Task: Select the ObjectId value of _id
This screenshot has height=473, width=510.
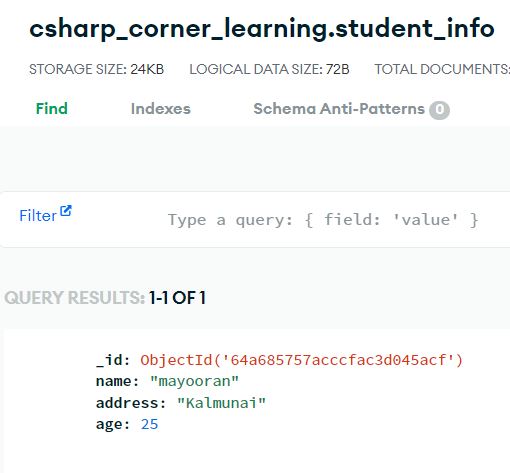Action: click(x=302, y=360)
